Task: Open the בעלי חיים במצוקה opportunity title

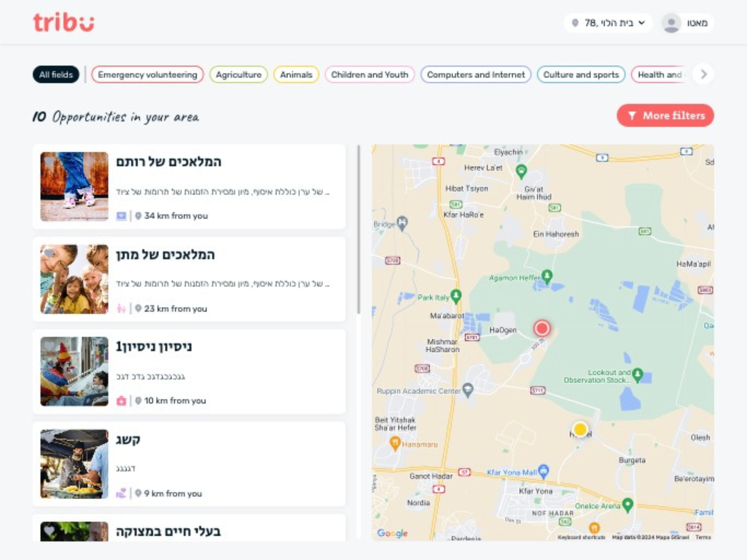Action: coord(168,532)
